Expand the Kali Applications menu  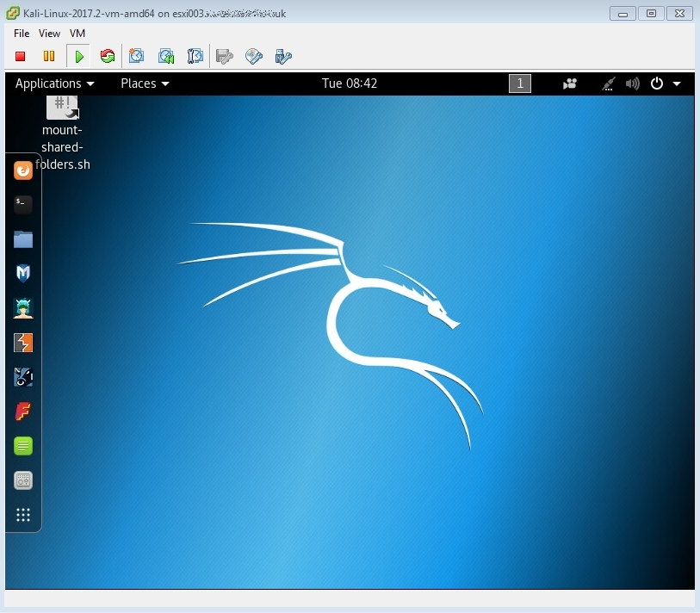54,84
